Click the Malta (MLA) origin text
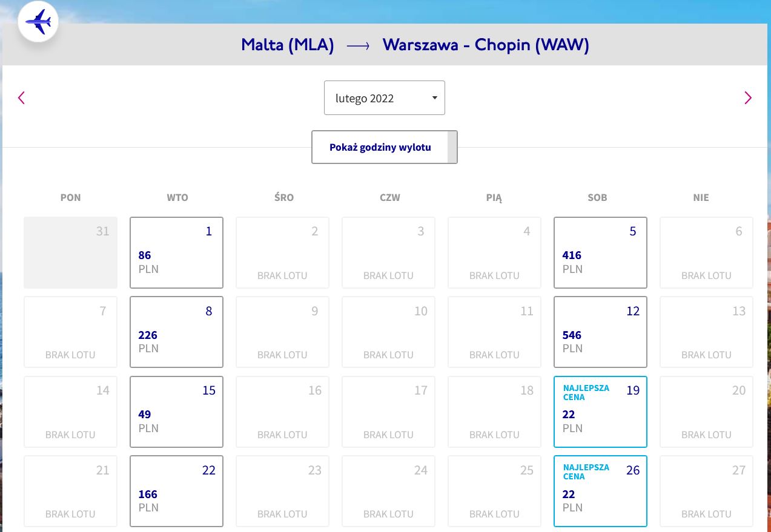The width and height of the screenshot is (771, 532). coord(288,45)
